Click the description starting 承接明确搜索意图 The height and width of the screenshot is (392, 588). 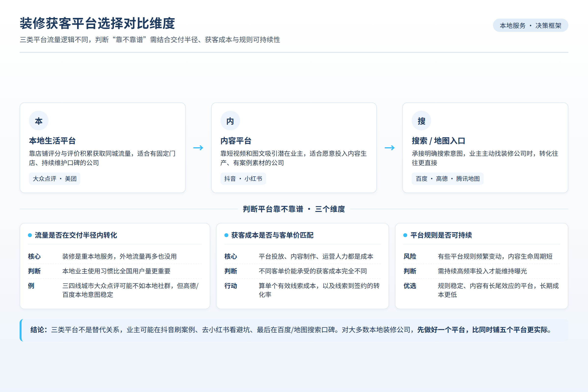point(485,158)
